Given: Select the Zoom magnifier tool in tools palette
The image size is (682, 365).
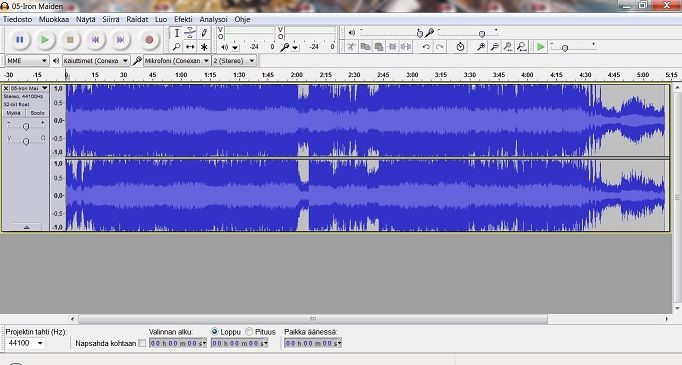Looking at the screenshot, I should (177, 47).
